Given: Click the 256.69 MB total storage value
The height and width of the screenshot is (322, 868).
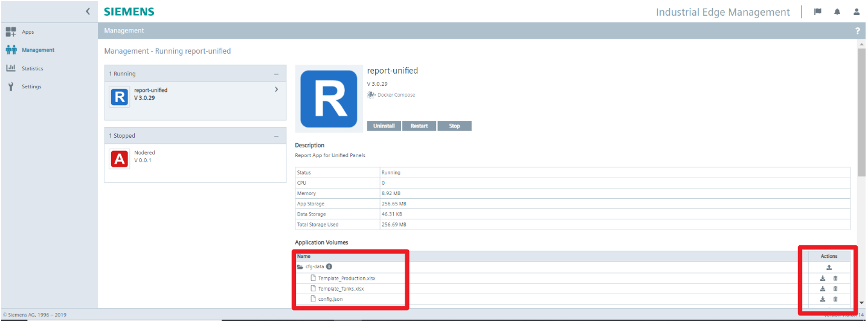Looking at the screenshot, I should point(394,224).
